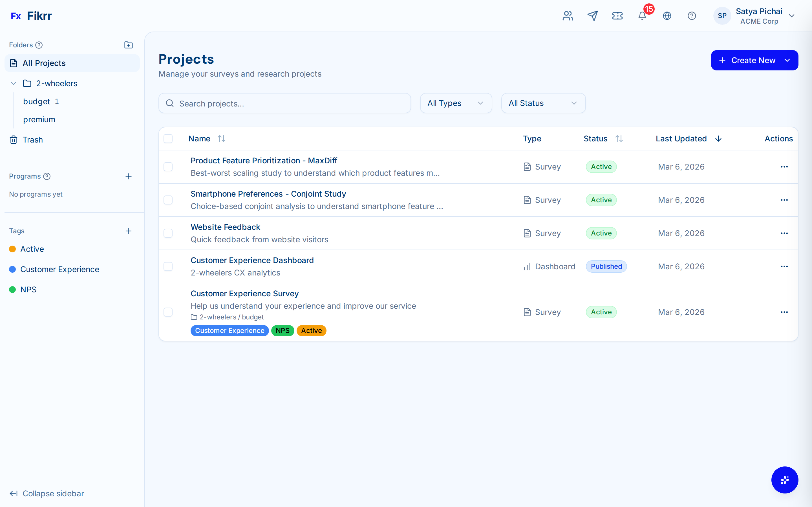This screenshot has height=507, width=812.
Task: Open the Trash folder
Action: 32,139
